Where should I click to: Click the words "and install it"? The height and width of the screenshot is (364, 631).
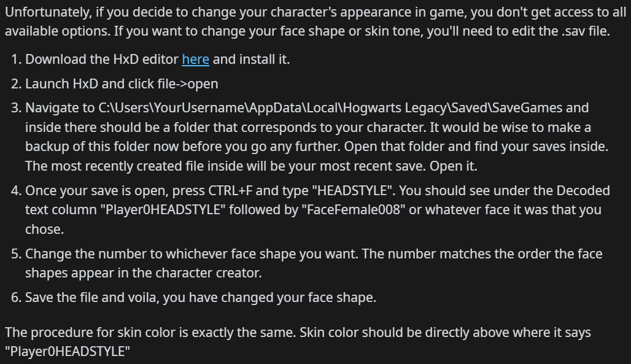(251, 60)
